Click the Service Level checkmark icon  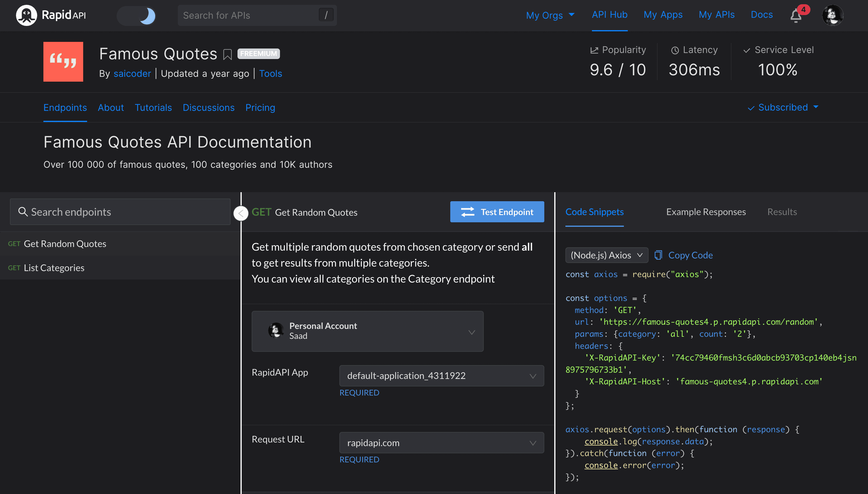(747, 51)
